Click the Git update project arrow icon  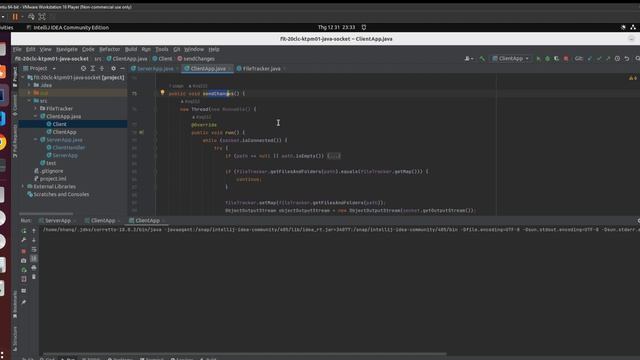[589, 59]
